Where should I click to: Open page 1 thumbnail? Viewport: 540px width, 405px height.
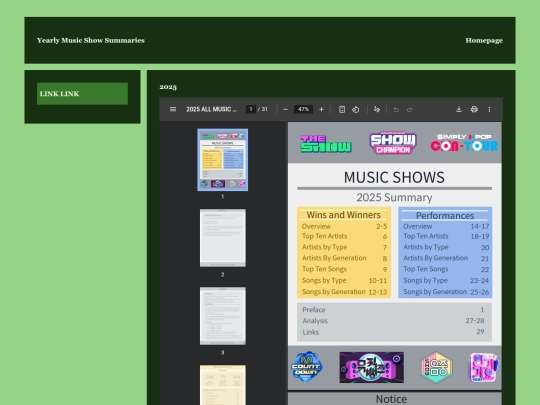222,160
